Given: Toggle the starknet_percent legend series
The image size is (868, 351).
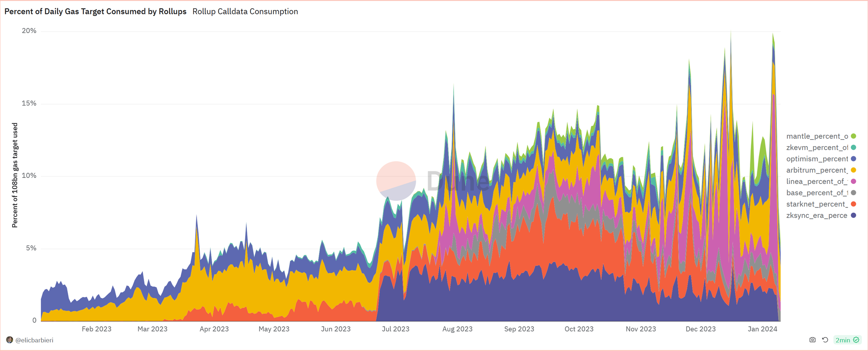Looking at the screenshot, I should tap(821, 204).
